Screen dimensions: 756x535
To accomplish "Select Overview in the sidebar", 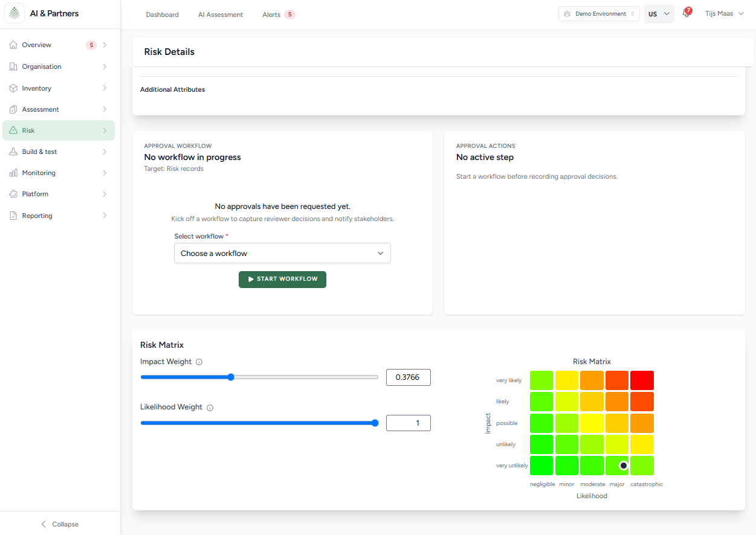I will click(59, 45).
